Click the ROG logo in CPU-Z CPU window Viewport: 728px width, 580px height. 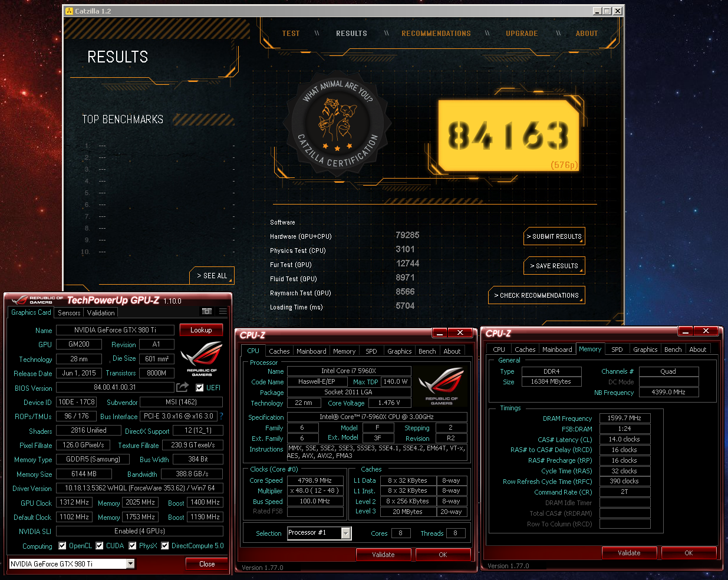[442, 386]
